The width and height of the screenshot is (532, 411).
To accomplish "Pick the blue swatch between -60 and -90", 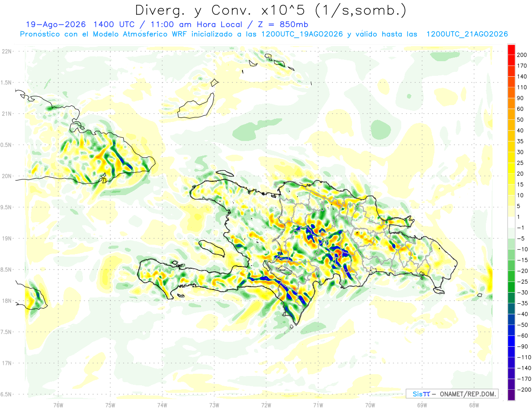I will point(511,341).
